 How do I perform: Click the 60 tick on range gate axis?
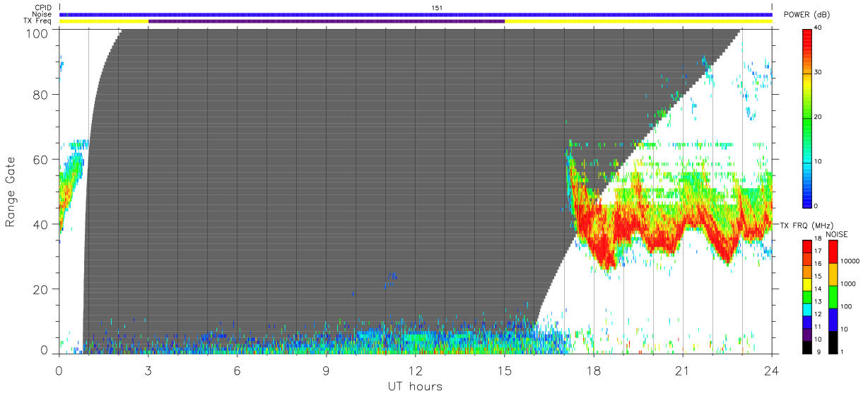(41, 159)
